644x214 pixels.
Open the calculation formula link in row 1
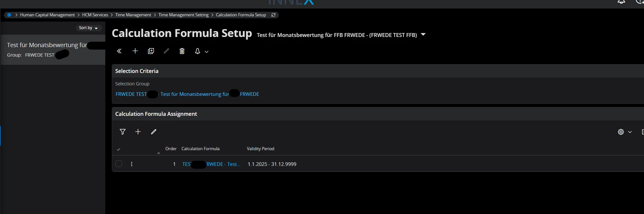[x=211, y=164]
